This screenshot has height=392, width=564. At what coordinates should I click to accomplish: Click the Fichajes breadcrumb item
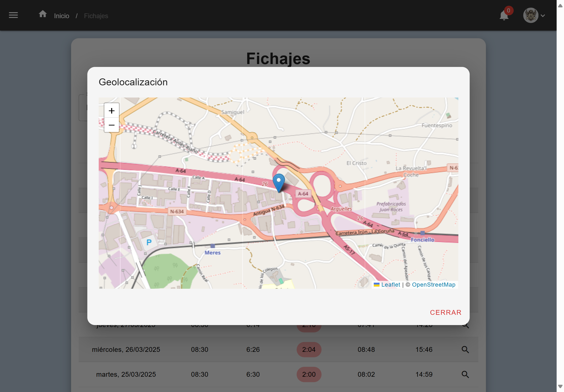coord(96,16)
